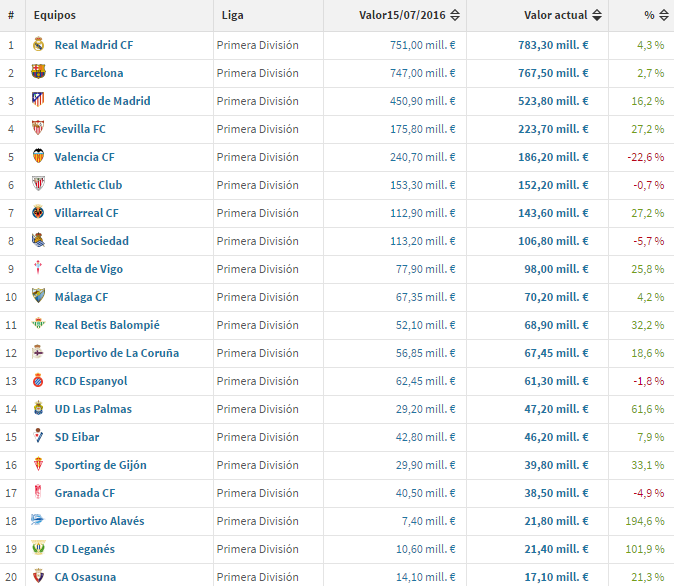Click the Celta de Vigo crest icon

(39, 268)
